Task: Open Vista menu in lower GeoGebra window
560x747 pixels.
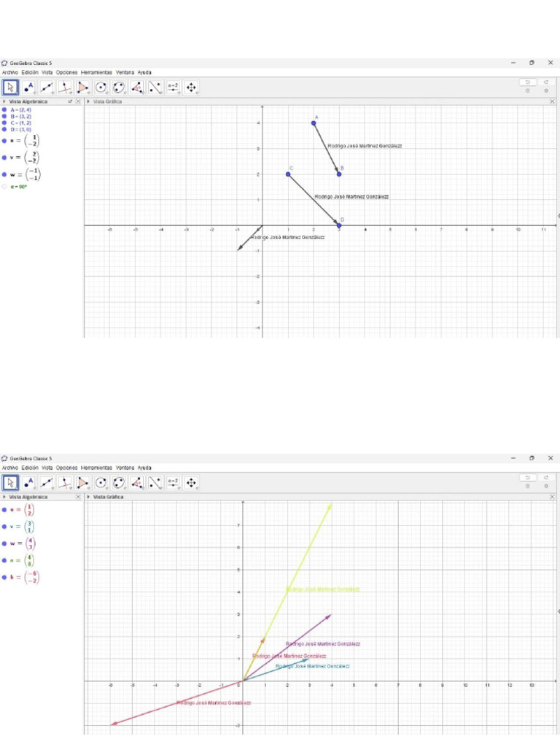Action: (x=47, y=468)
